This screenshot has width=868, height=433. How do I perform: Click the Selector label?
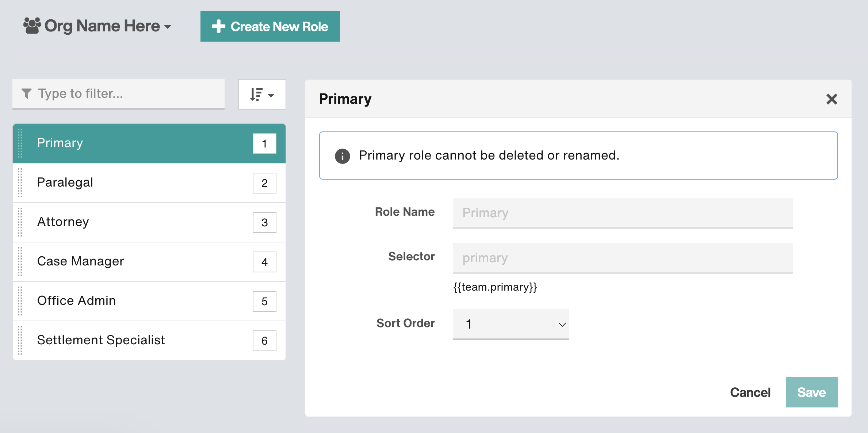pos(411,256)
